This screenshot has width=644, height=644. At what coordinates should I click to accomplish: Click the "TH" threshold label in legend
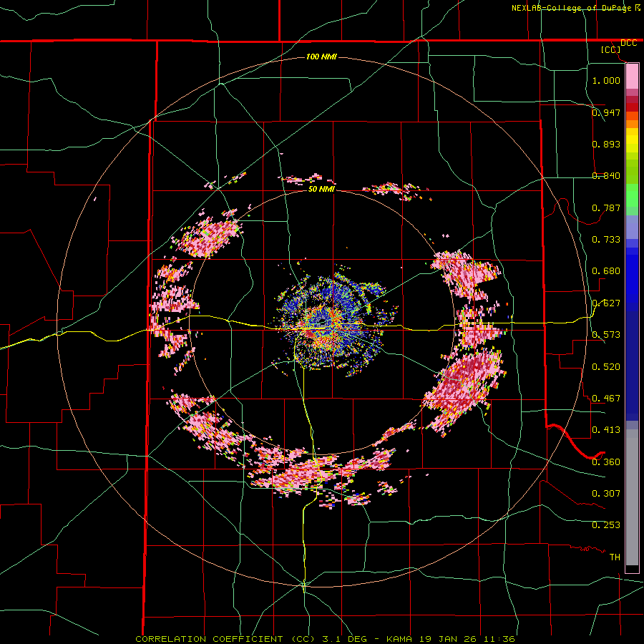click(615, 557)
